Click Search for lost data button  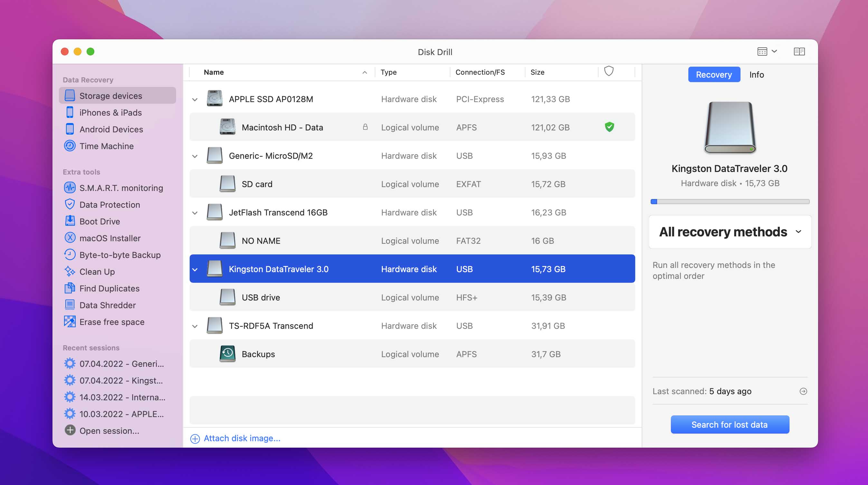pyautogui.click(x=730, y=424)
